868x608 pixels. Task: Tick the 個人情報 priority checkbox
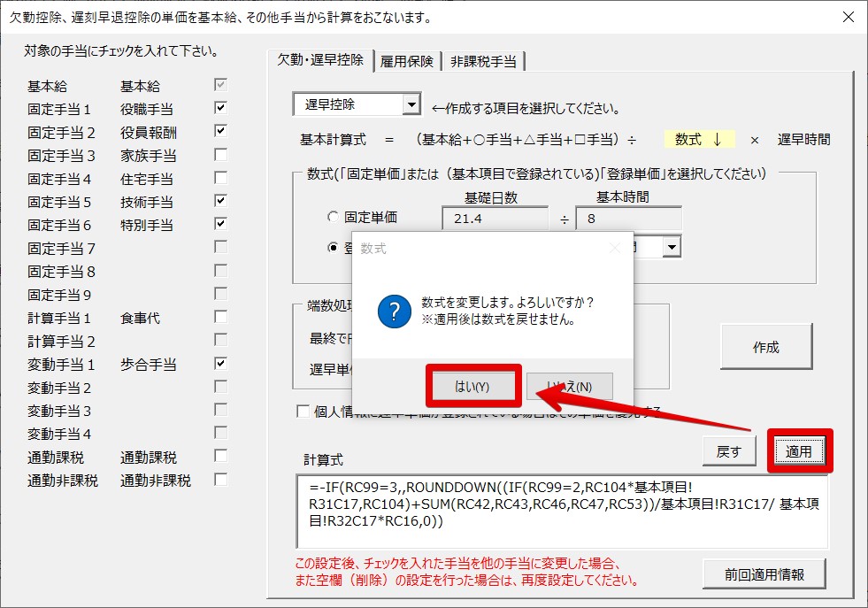[x=303, y=411]
